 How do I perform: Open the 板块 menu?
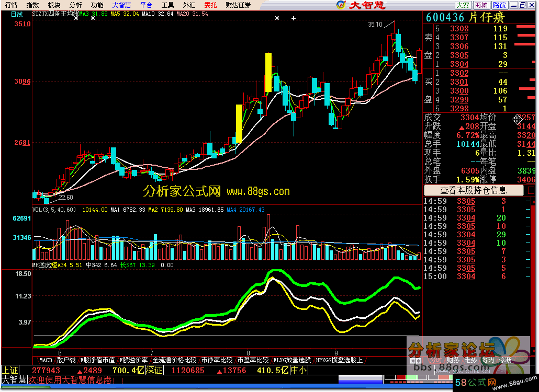54,5
